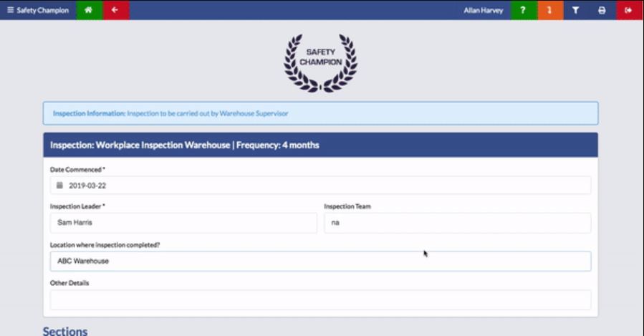The width and height of the screenshot is (644, 336).
Task: Click the Inspection Team label
Action: pyautogui.click(x=347, y=206)
